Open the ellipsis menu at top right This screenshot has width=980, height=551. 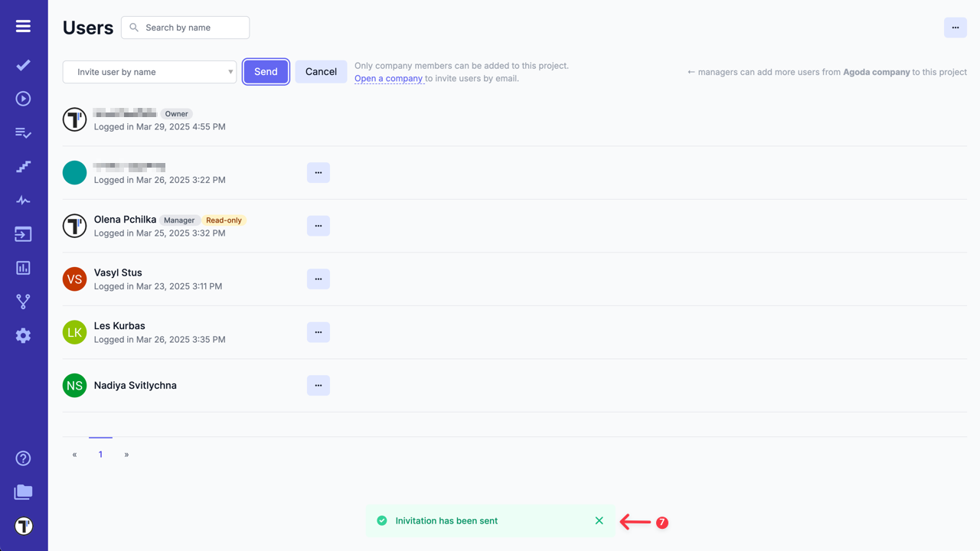[x=955, y=27]
